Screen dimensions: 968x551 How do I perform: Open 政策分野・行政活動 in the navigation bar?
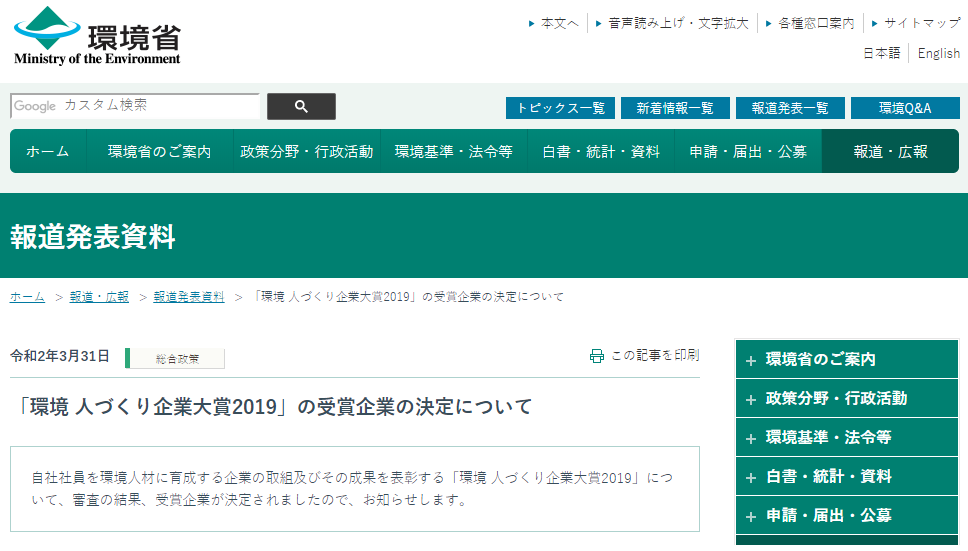point(307,151)
